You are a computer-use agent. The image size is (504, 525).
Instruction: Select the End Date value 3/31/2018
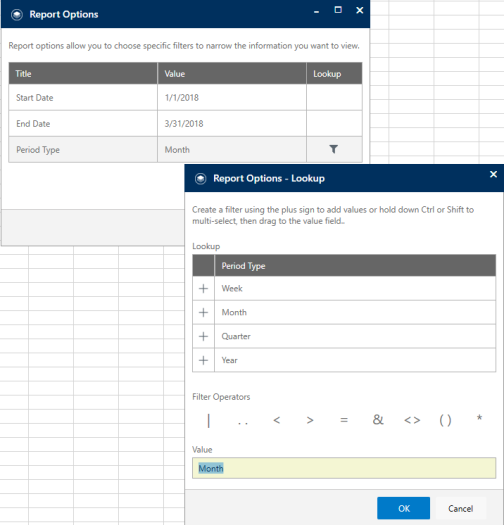184,124
